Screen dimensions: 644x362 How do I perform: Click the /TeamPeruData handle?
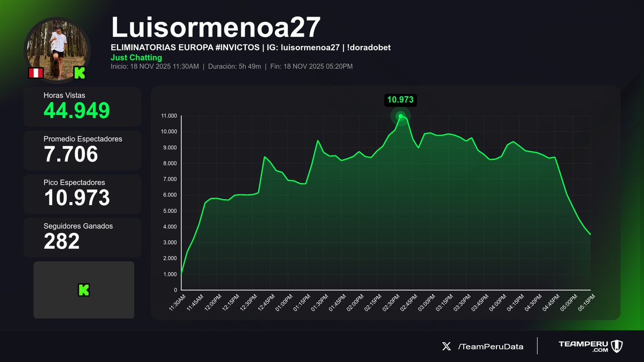[x=491, y=346]
